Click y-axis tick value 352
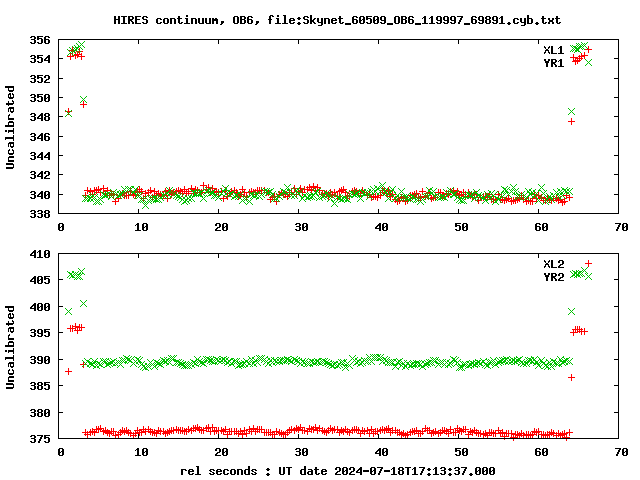The height and width of the screenshot is (480, 640). [x=40, y=79]
